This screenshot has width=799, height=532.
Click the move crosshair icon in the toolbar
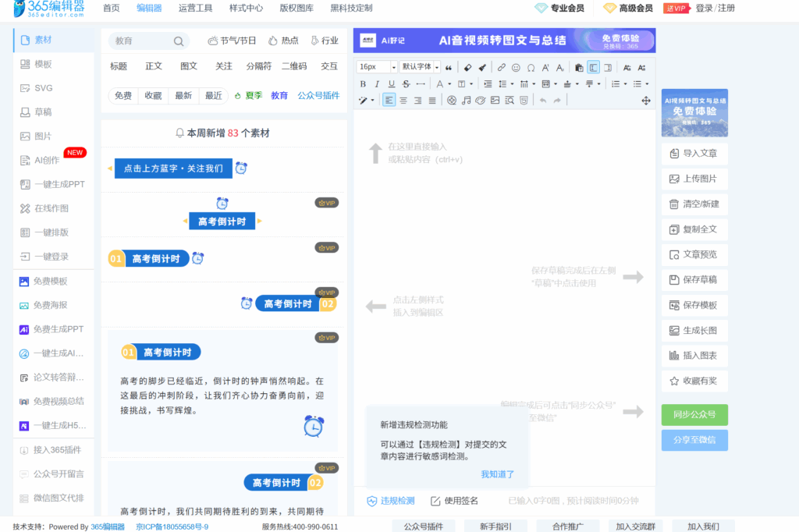[x=645, y=101]
